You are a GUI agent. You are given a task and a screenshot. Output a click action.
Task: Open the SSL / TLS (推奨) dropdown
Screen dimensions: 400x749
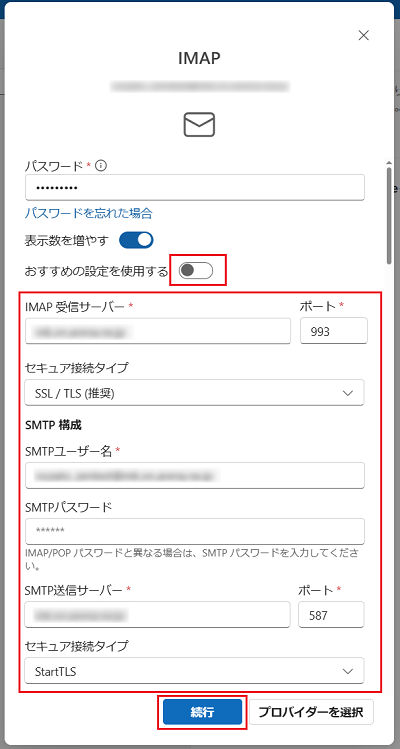[x=195, y=393]
